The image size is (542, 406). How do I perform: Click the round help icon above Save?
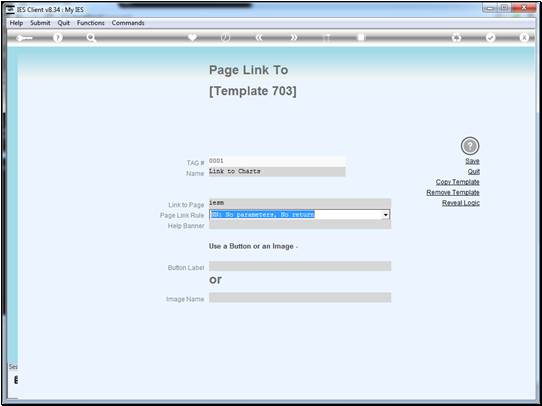(470, 146)
